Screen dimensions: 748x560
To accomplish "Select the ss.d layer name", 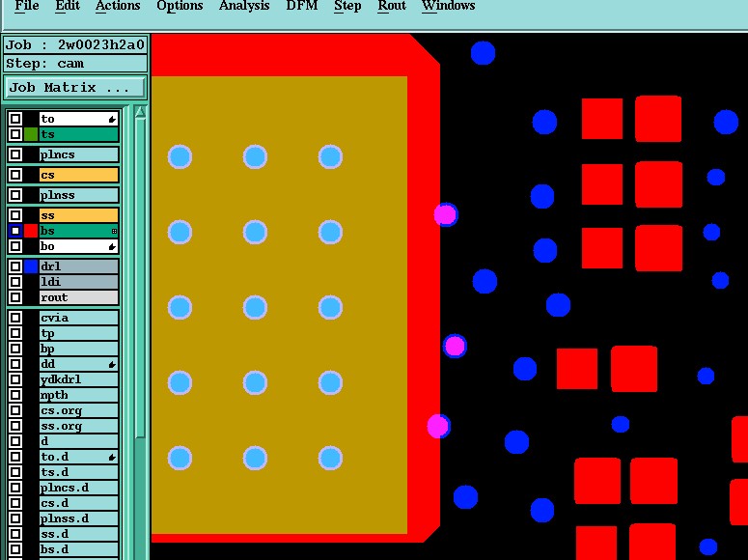I will click(x=79, y=534).
